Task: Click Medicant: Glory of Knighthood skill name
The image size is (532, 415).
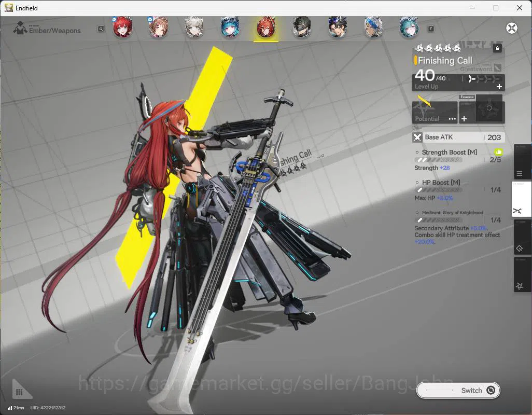Action: [x=452, y=213]
